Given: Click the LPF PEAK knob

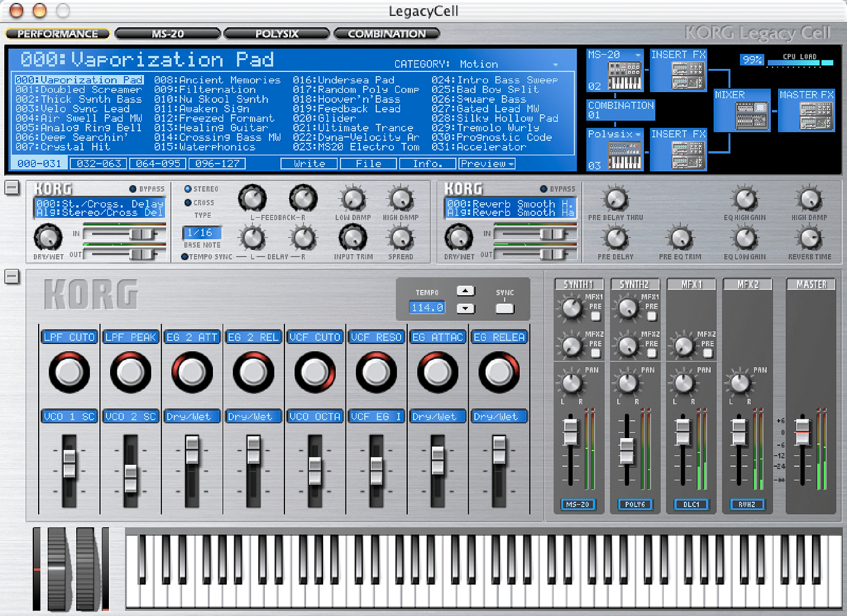Looking at the screenshot, I should pyautogui.click(x=131, y=372).
